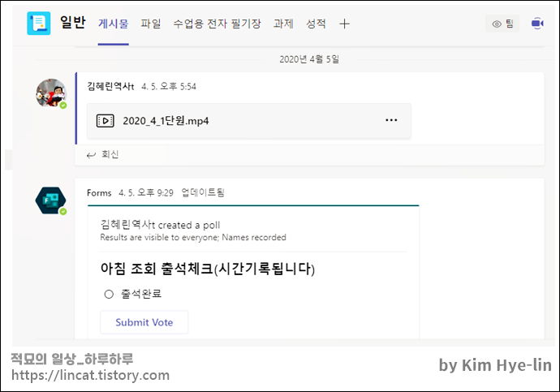Open the 성적 tab
This screenshot has width=560, height=392.
click(x=316, y=24)
